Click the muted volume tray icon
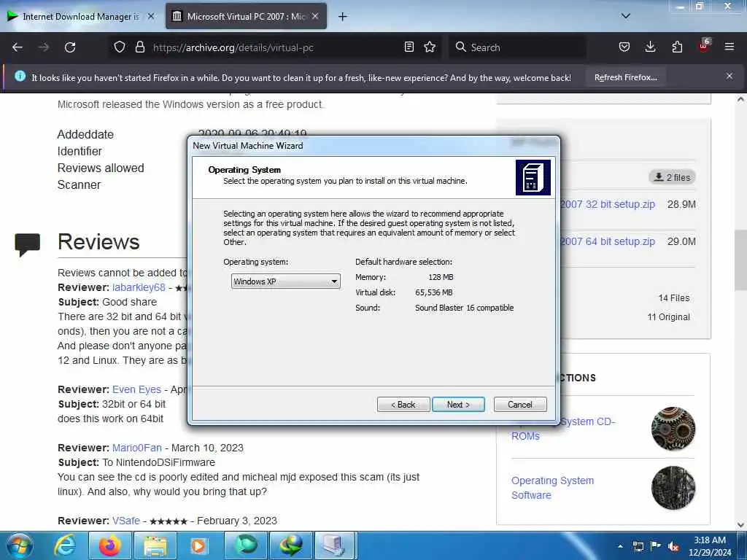747x560 pixels. click(673, 546)
